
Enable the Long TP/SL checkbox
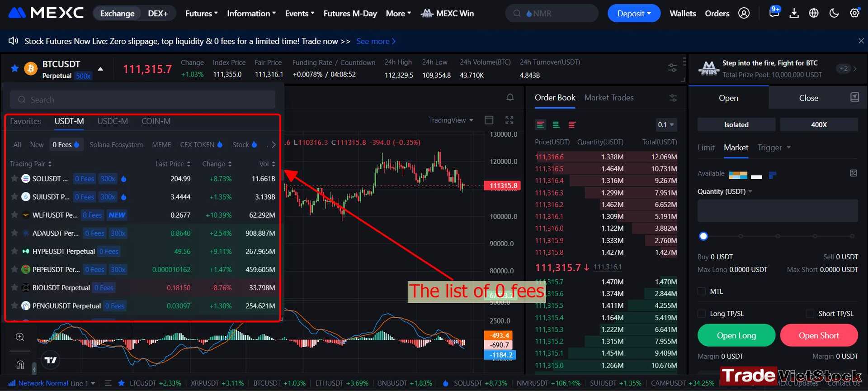pyautogui.click(x=702, y=314)
